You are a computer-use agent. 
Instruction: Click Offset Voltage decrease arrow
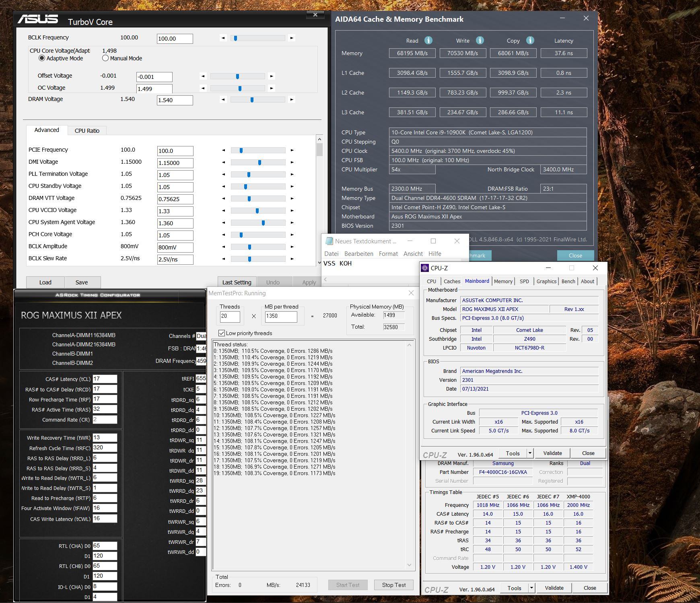click(203, 76)
